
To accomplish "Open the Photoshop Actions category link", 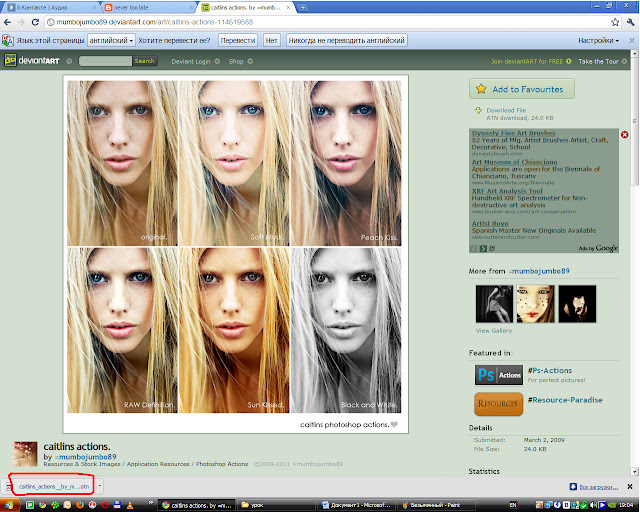I will coord(222,464).
